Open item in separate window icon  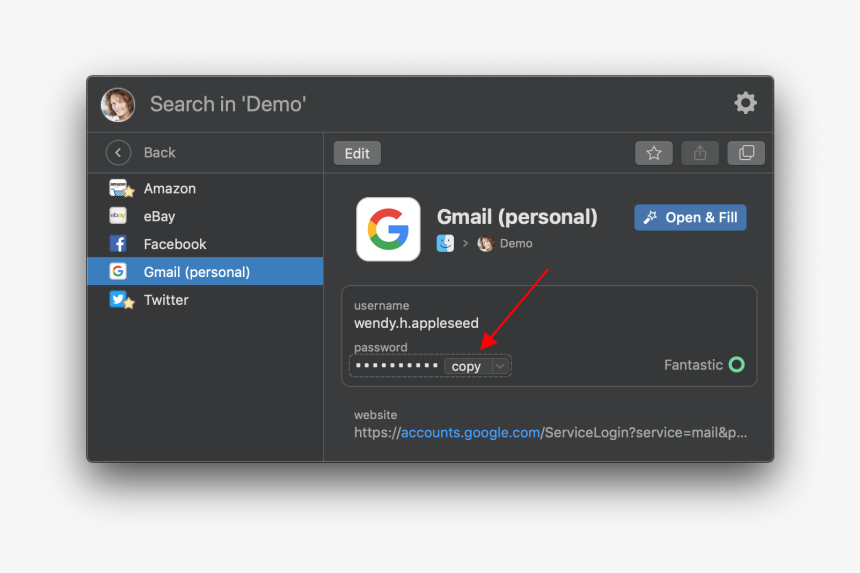point(746,153)
